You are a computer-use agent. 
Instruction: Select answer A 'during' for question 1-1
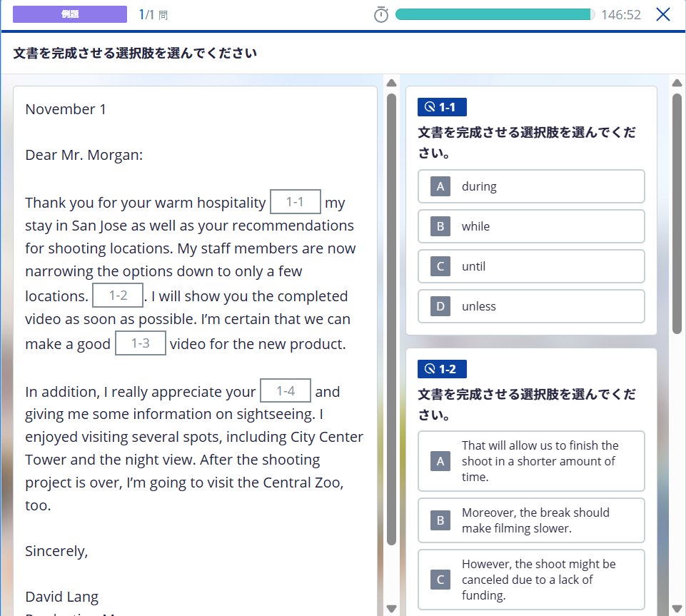point(531,186)
